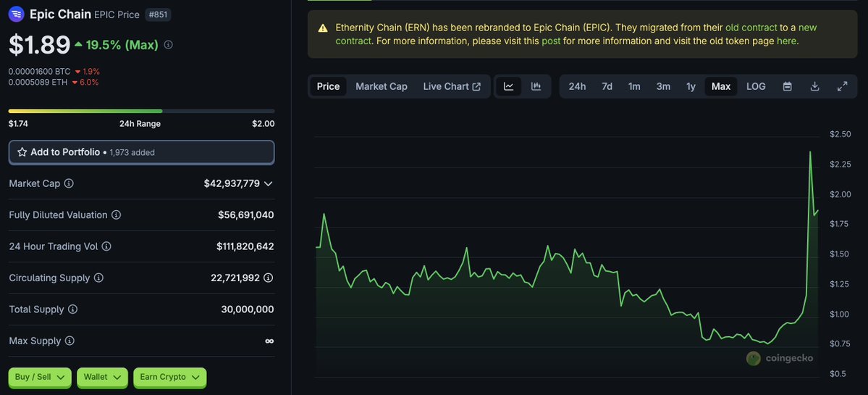Click star icon in Add to Portfolio
Viewport: 868px width, 395px height.
tap(22, 151)
